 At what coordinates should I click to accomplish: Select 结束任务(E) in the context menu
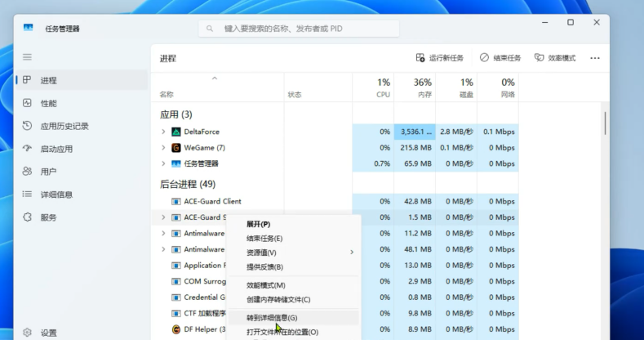pos(293,239)
